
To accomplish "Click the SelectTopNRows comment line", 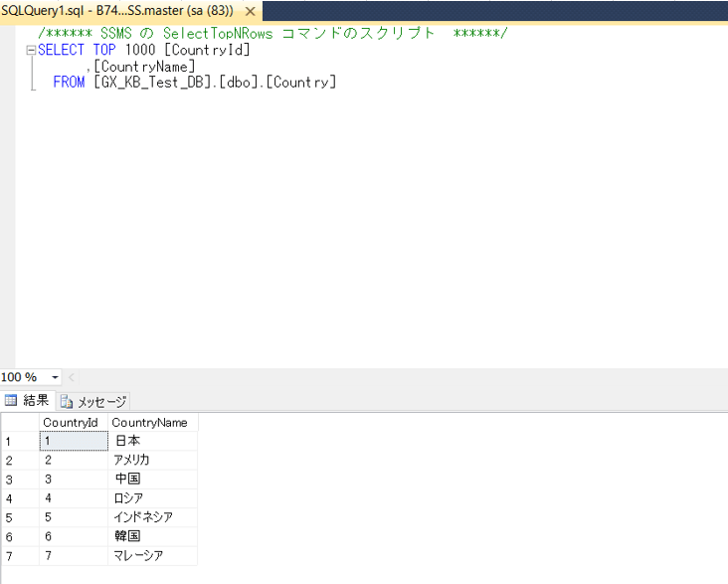I will (x=273, y=34).
